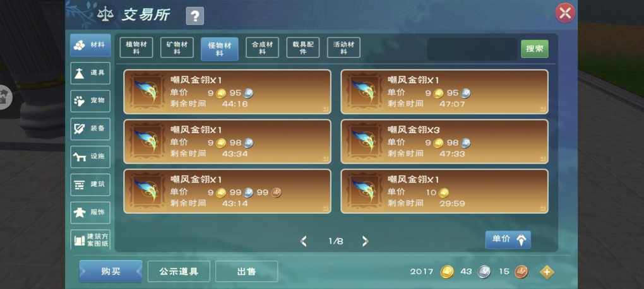The image size is (644, 289).
Task: Go to the next listing page arrow
Action: pos(365,242)
